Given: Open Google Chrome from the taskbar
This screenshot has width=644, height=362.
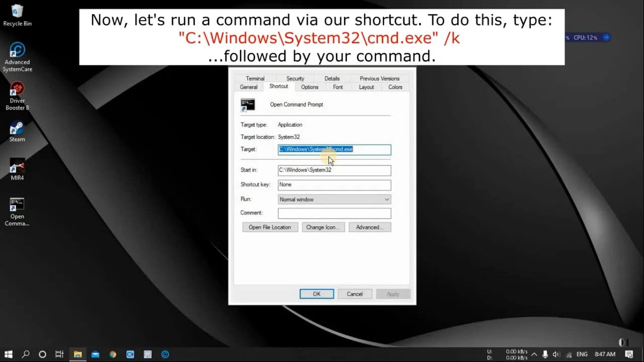Looking at the screenshot, I should (113, 354).
